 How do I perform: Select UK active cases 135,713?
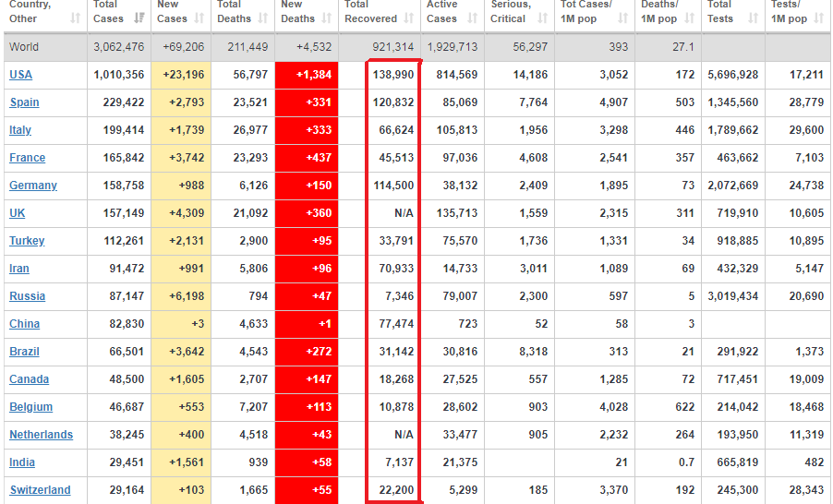point(457,213)
